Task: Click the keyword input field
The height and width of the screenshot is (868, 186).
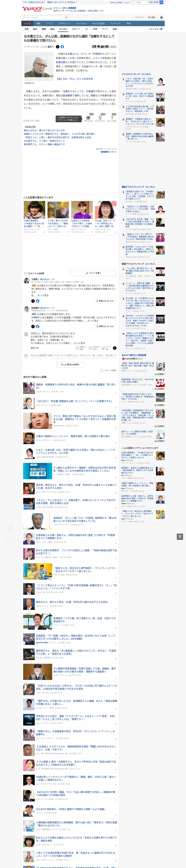Action: click(x=44, y=18)
